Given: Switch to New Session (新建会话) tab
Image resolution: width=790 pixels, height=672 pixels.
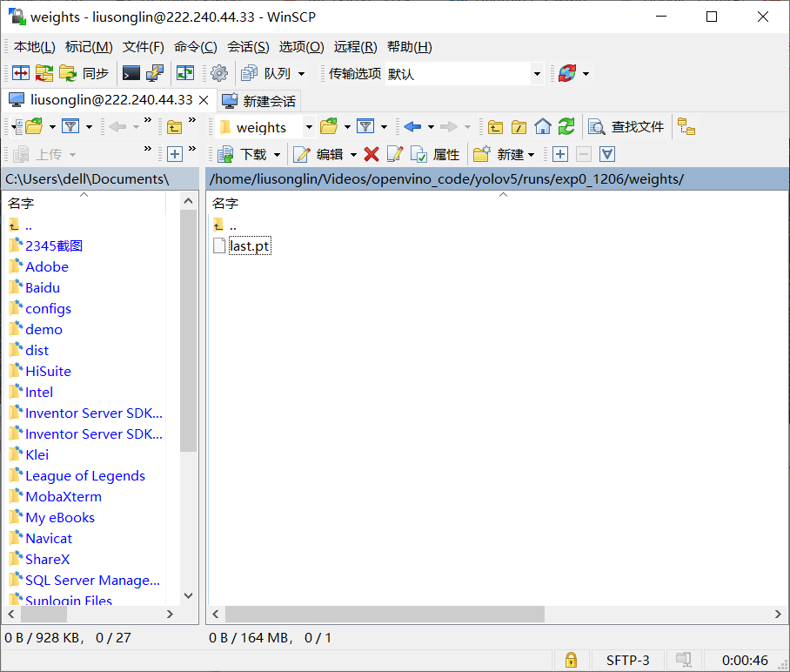Looking at the screenshot, I should coord(259,101).
